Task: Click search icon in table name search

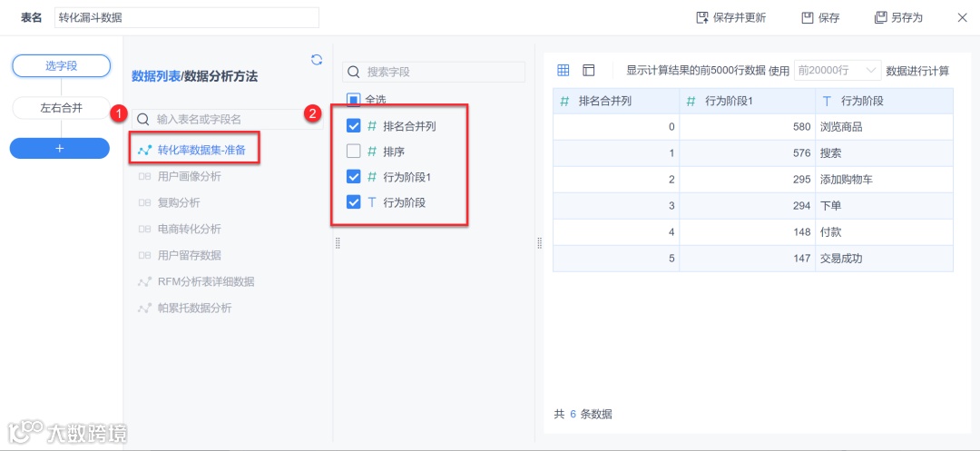Action: [x=143, y=119]
